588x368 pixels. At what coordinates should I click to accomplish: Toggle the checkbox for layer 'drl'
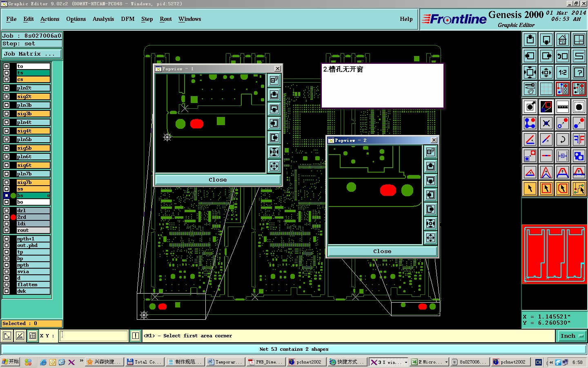click(7, 211)
